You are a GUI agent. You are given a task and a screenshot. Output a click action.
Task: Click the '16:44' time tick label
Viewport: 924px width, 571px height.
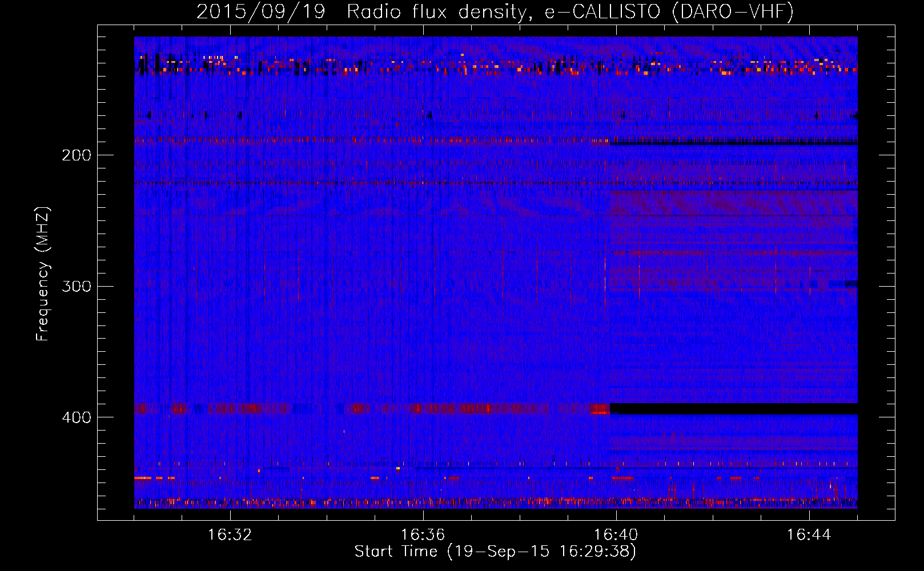809,535
